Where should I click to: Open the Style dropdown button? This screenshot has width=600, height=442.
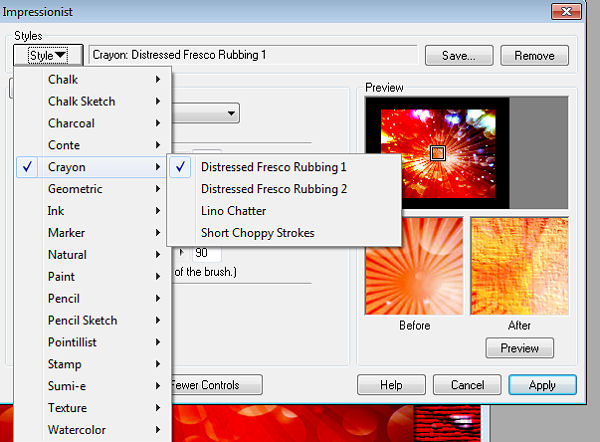47,56
